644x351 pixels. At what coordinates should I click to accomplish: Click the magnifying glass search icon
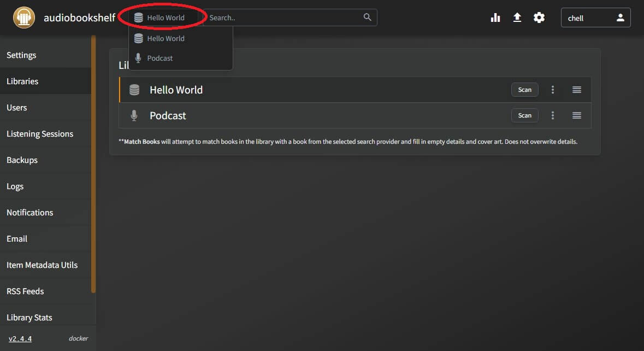(x=367, y=17)
